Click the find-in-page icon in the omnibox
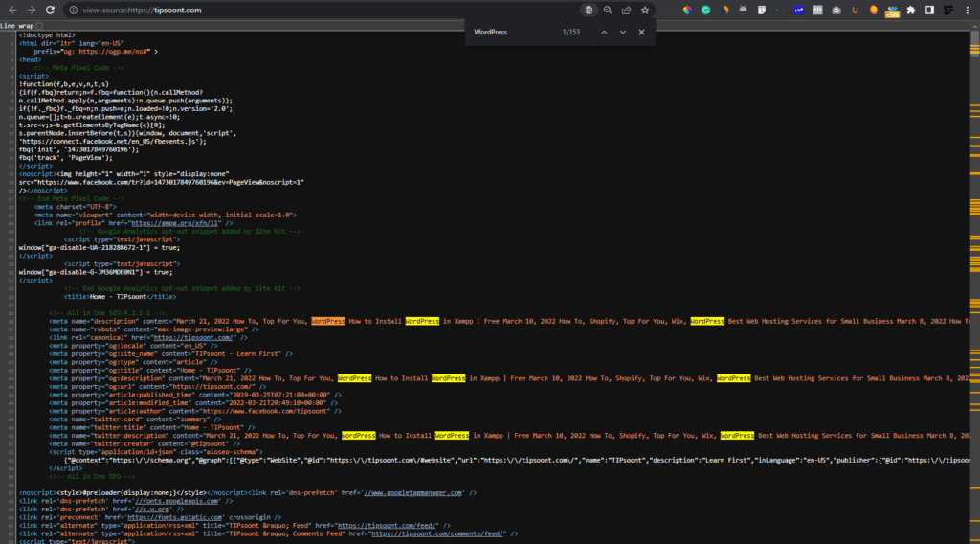 [589, 10]
